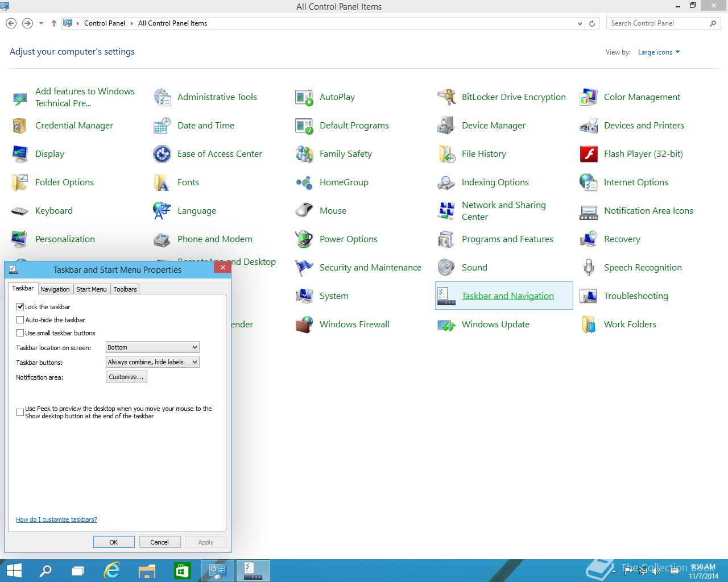Click OK in Taskbar Properties dialog
728x582 pixels.
point(114,542)
